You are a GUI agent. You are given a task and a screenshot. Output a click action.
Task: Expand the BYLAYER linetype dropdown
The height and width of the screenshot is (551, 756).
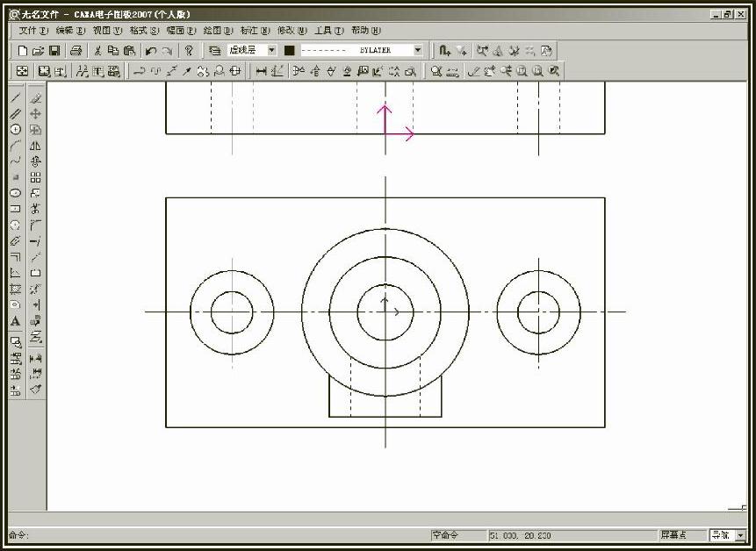coord(417,51)
